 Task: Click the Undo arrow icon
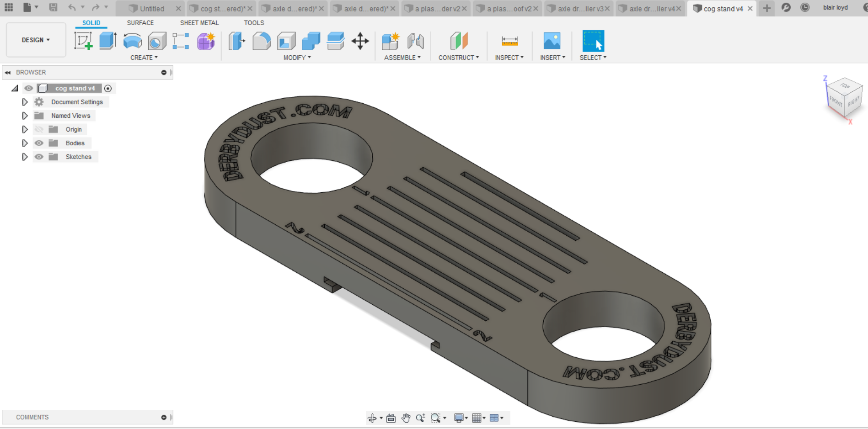pyautogui.click(x=72, y=7)
